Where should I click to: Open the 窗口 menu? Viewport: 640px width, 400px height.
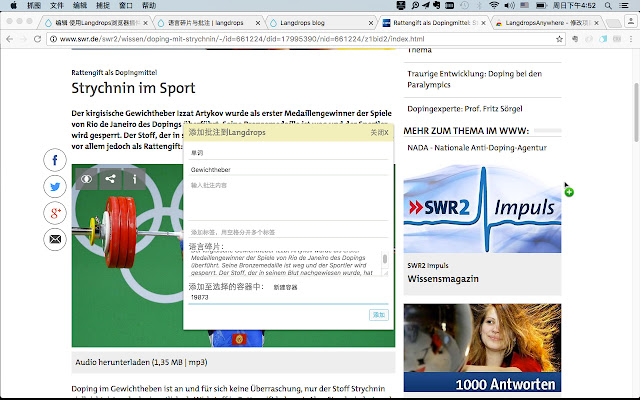[126, 5]
